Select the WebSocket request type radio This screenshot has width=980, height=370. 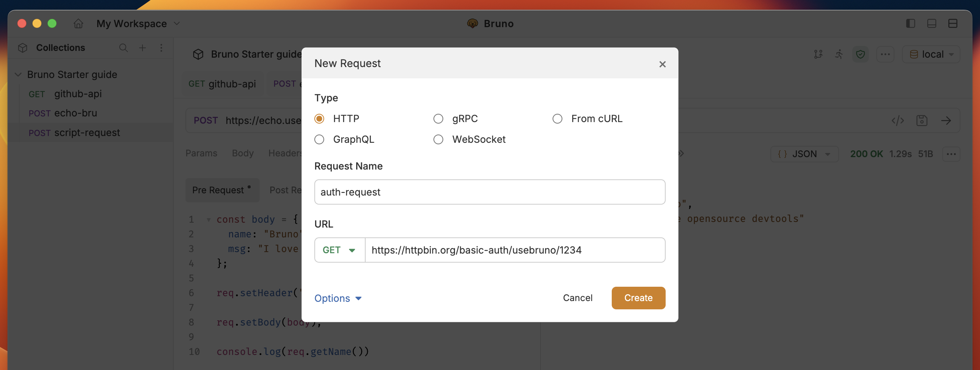point(438,139)
